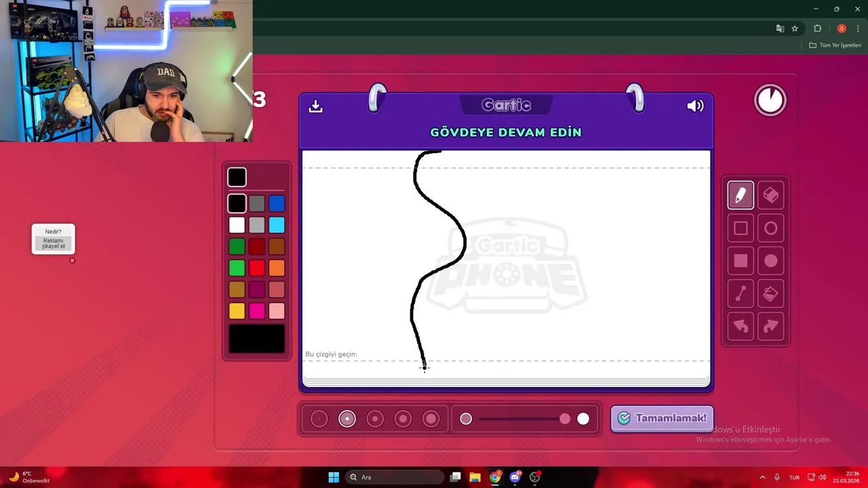Mute the Gartic Phone sound

(695, 106)
